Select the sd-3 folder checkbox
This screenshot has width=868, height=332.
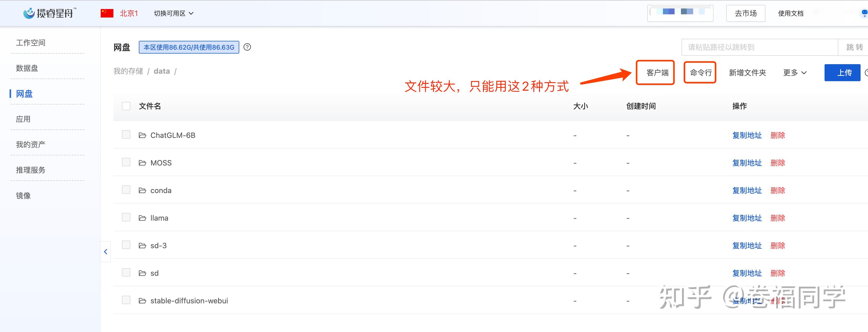tap(126, 245)
